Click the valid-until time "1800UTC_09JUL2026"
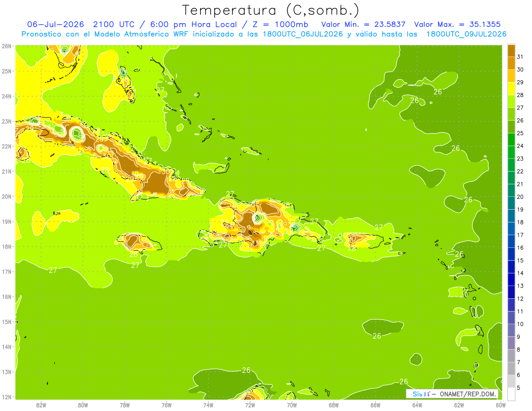The height and width of the screenshot is (411, 532). (x=466, y=34)
